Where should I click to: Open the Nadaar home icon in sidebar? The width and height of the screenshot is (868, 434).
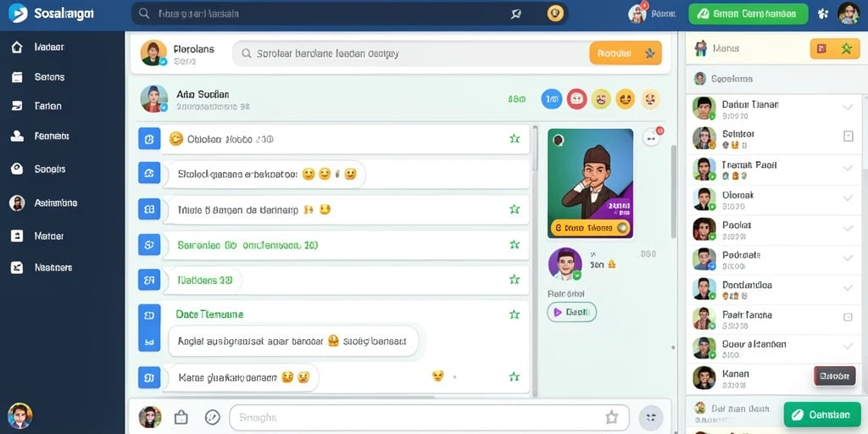pyautogui.click(x=17, y=47)
